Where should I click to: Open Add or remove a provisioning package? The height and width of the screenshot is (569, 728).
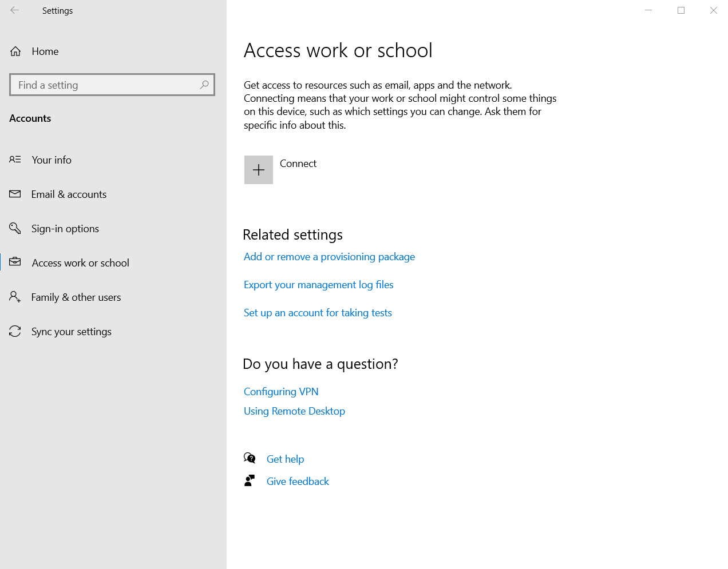pos(329,257)
